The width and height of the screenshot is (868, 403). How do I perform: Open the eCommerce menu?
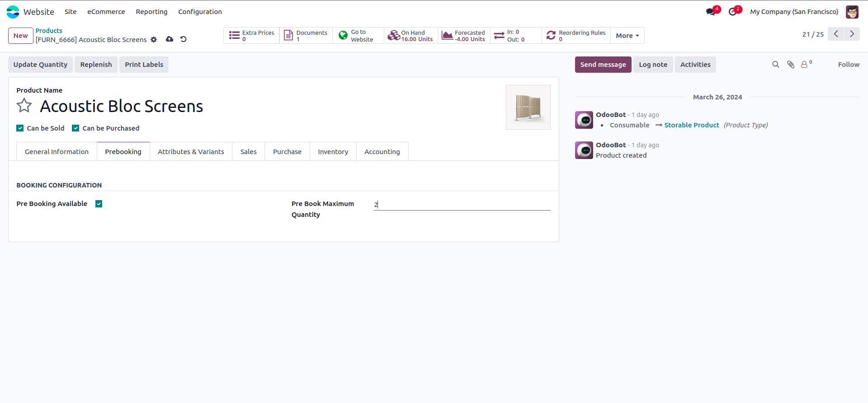pyautogui.click(x=106, y=12)
